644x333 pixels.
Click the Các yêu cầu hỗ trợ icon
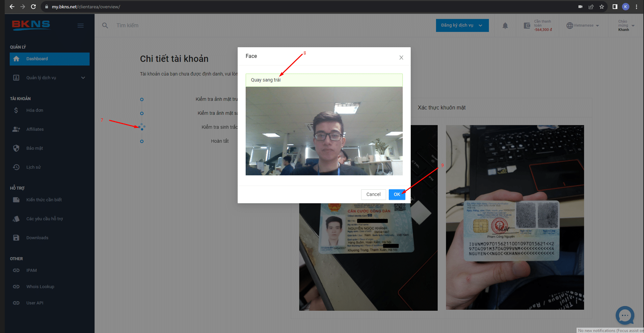(x=16, y=219)
